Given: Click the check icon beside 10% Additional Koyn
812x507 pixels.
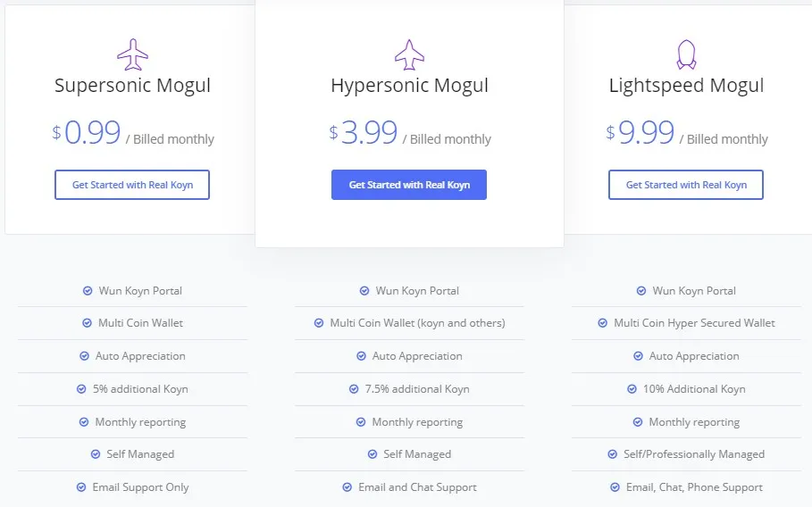Looking at the screenshot, I should coord(632,389).
